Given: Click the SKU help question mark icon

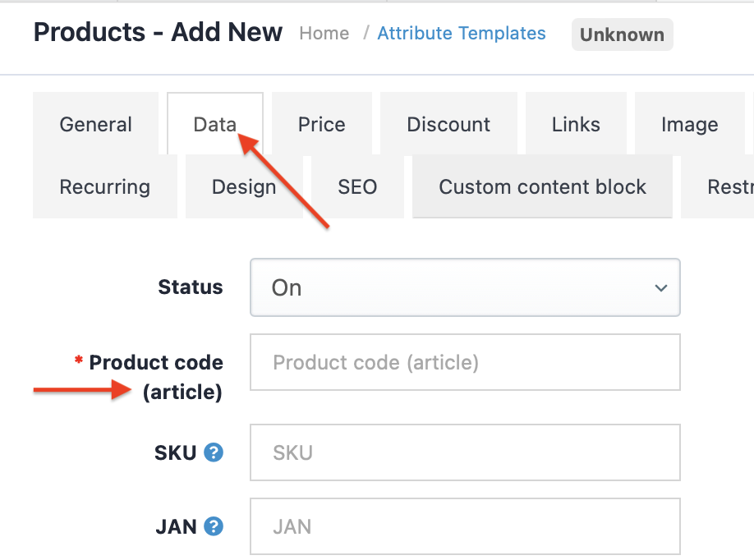Looking at the screenshot, I should 214,452.
